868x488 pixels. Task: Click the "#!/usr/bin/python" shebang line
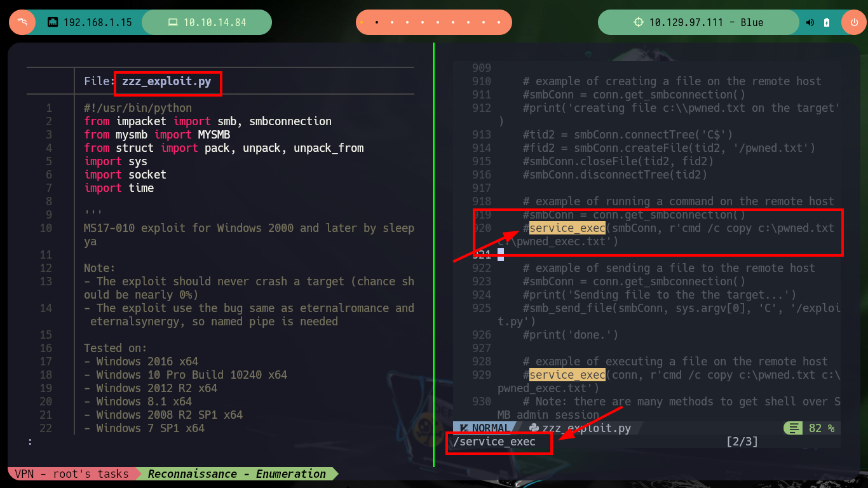pyautogui.click(x=138, y=108)
